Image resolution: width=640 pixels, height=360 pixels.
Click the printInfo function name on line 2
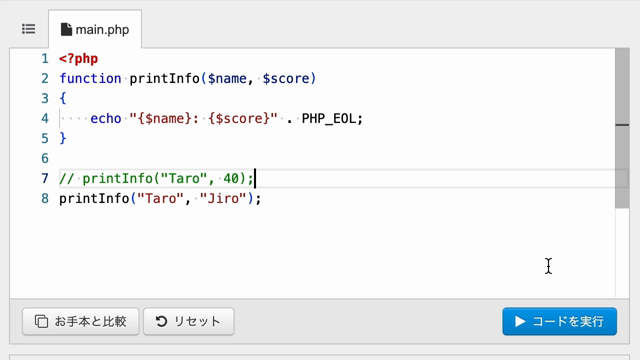(x=164, y=78)
